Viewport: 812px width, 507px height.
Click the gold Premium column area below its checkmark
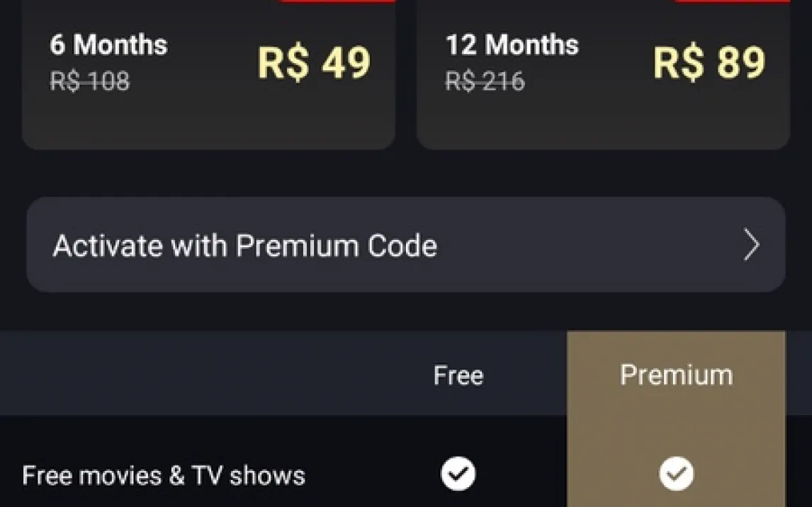tap(676, 499)
